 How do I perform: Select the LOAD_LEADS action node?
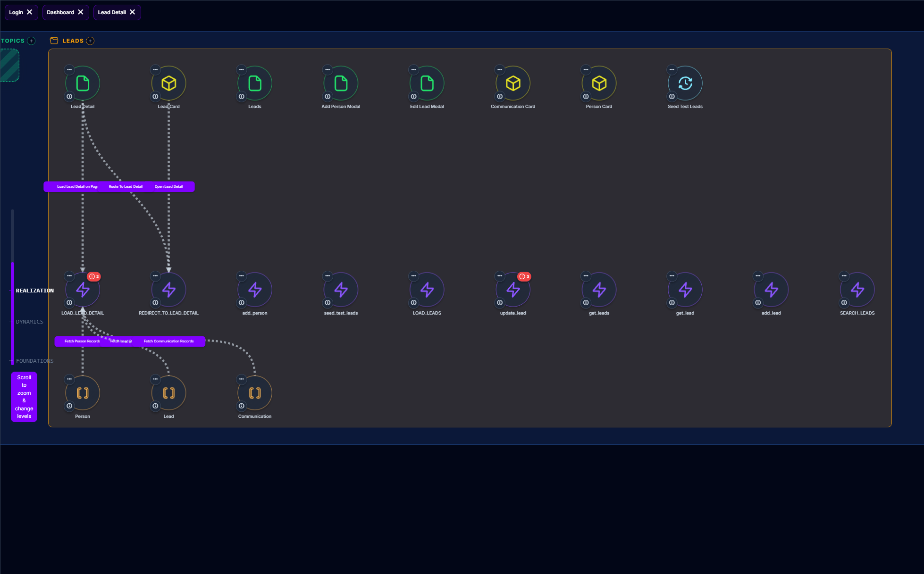pos(427,290)
